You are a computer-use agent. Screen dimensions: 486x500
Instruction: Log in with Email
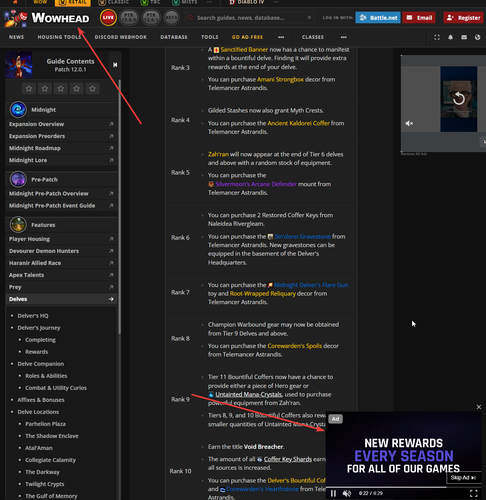(419, 18)
